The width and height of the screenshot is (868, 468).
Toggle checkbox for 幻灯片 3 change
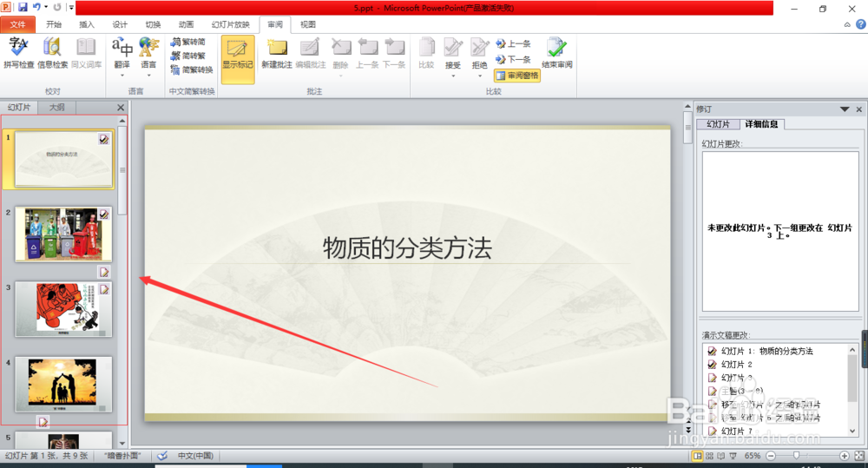[713, 378]
